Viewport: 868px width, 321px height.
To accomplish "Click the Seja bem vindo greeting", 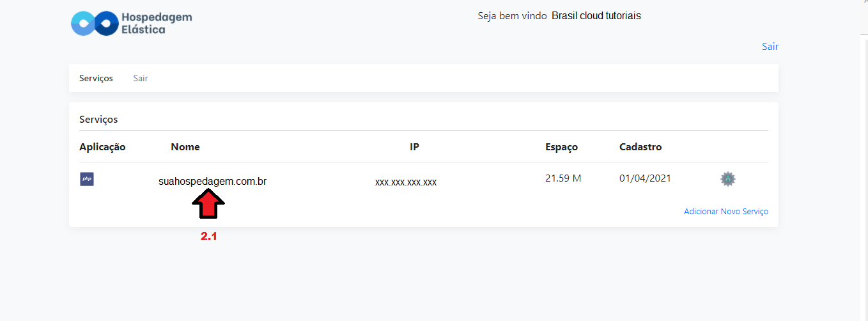I will (512, 16).
